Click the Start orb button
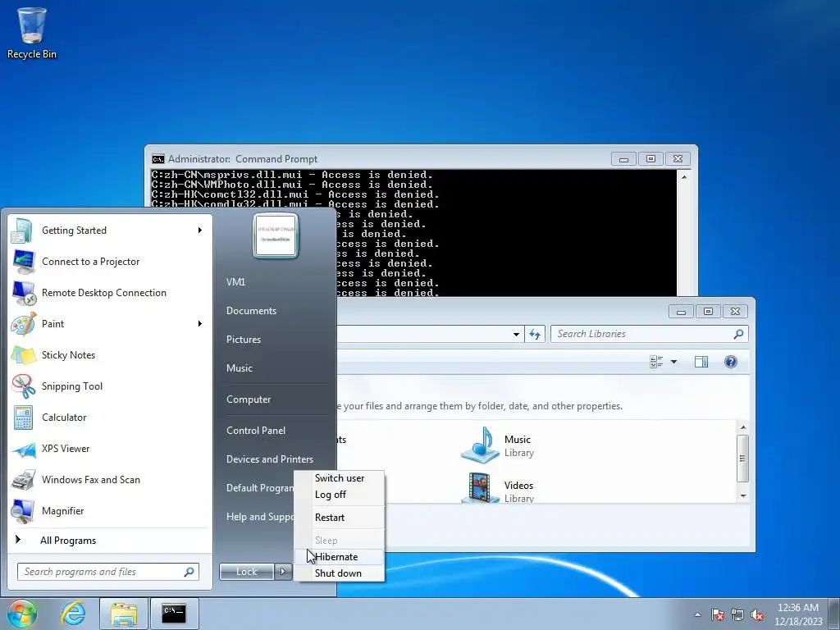 click(x=21, y=614)
